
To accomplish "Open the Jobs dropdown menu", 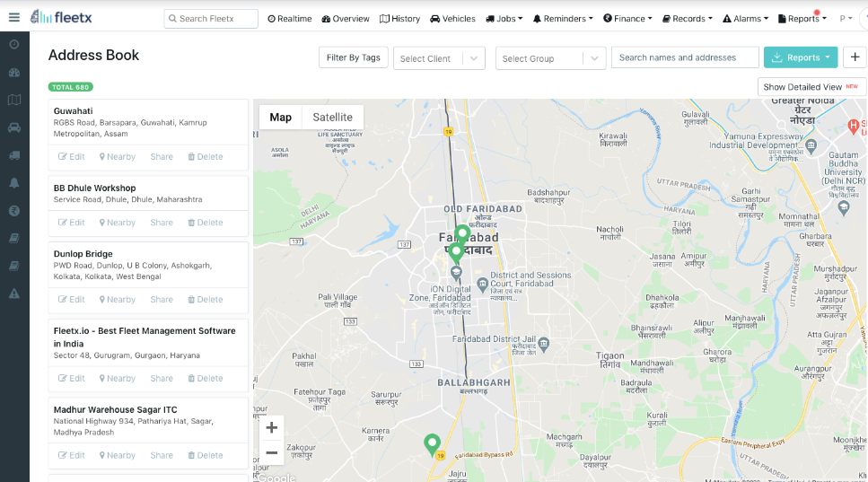I will [x=504, y=18].
